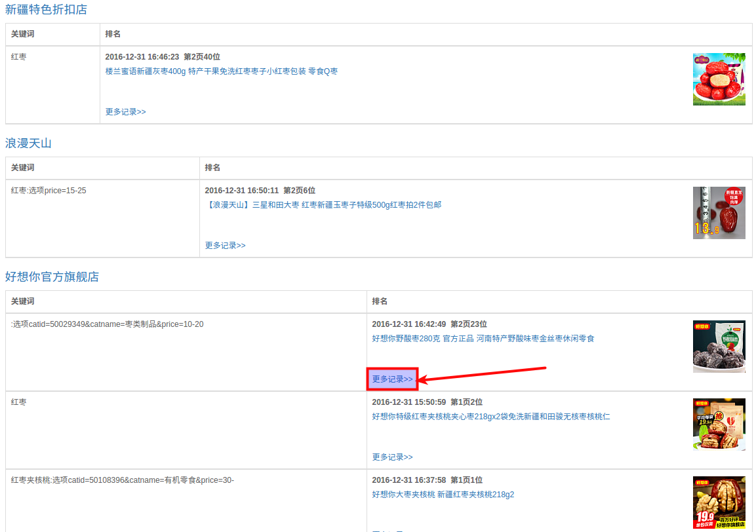This screenshot has width=756, height=532.
Task: Select keyword 红枣夹核桃:选项catid=50108396
Action: tap(123, 480)
